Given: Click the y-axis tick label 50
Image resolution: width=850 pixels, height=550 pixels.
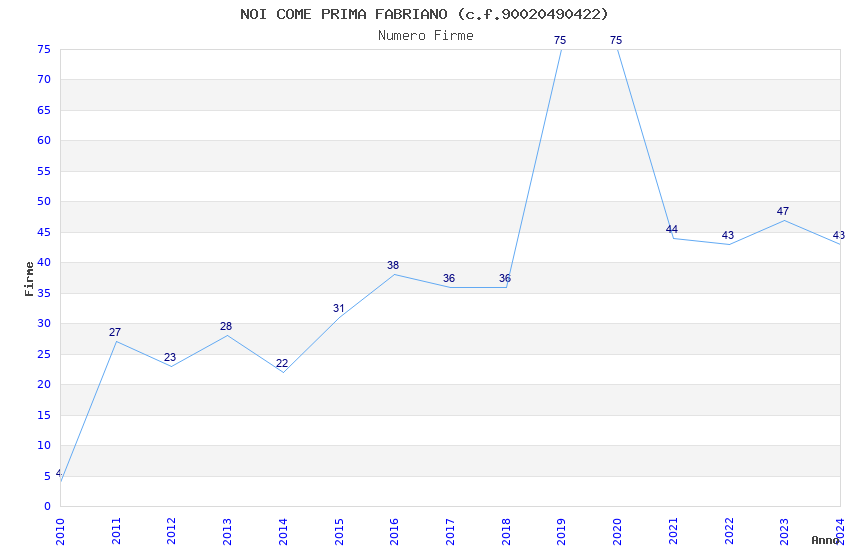Looking at the screenshot, I should [44, 202].
